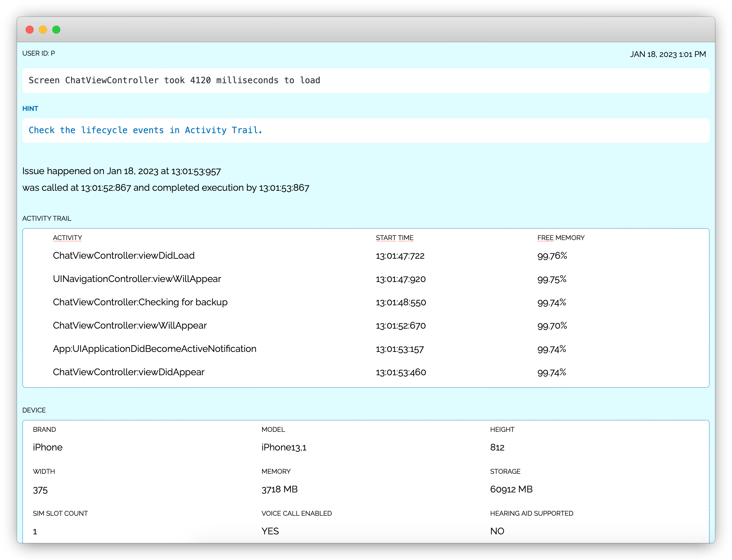
Task: Click the Activity Trail hint link
Action: [x=145, y=130]
